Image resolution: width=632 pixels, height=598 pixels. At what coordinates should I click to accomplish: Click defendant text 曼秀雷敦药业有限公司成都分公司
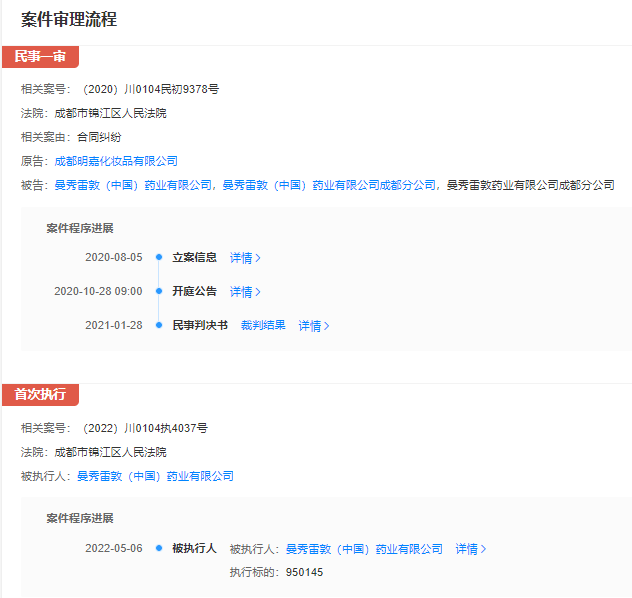pos(530,185)
